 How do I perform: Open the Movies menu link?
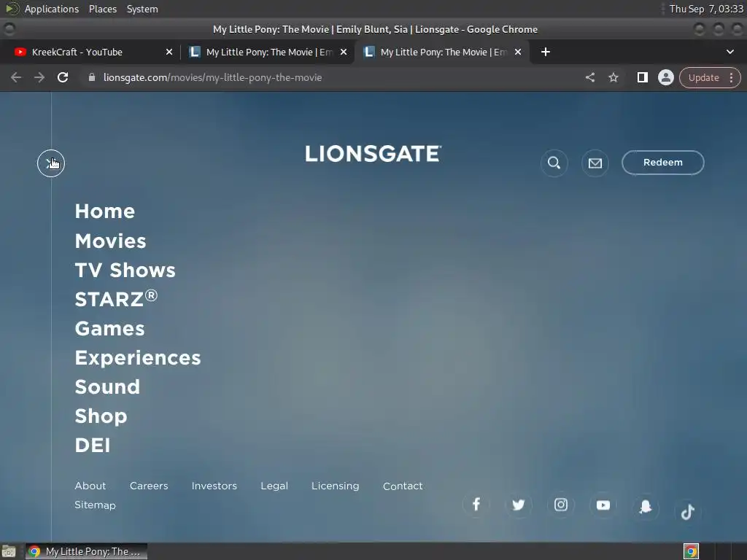(111, 241)
